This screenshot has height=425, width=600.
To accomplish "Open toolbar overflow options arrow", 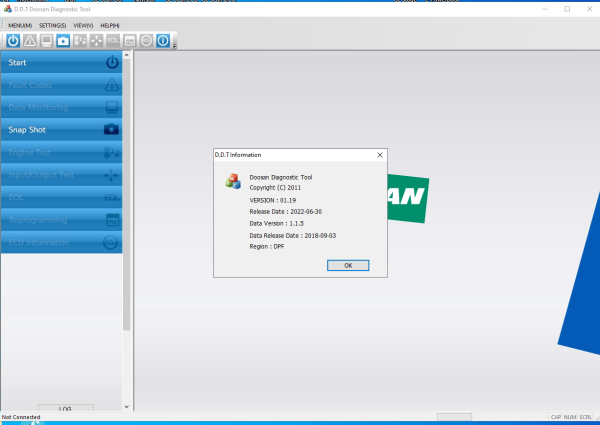I will coord(174,46).
